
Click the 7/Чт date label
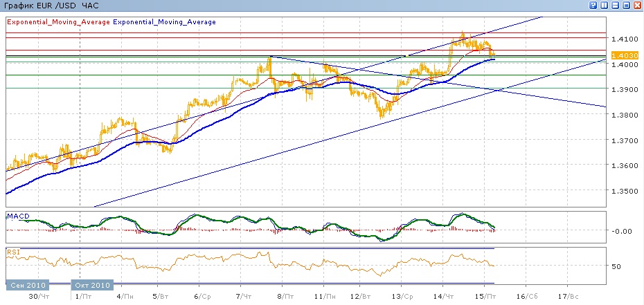pos(243,297)
